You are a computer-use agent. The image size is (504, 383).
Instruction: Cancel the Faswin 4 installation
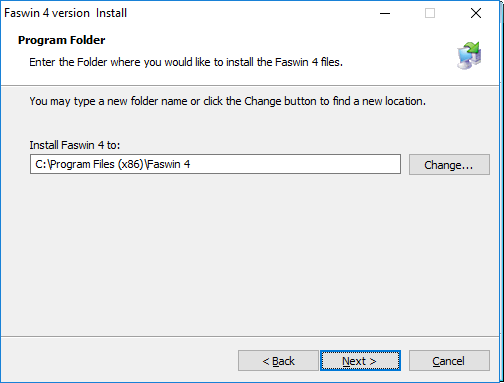click(449, 360)
